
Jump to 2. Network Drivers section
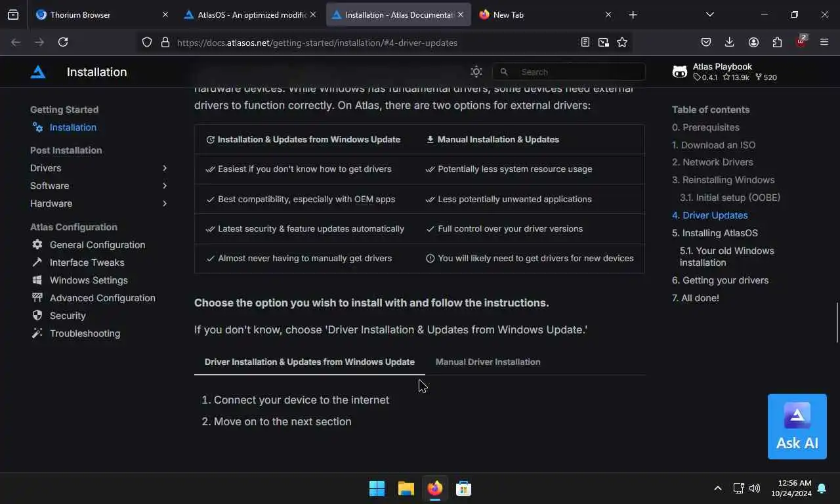713,162
